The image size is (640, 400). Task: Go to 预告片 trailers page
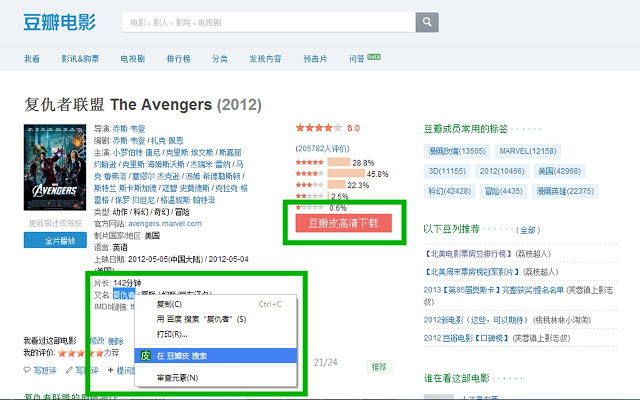315,59
